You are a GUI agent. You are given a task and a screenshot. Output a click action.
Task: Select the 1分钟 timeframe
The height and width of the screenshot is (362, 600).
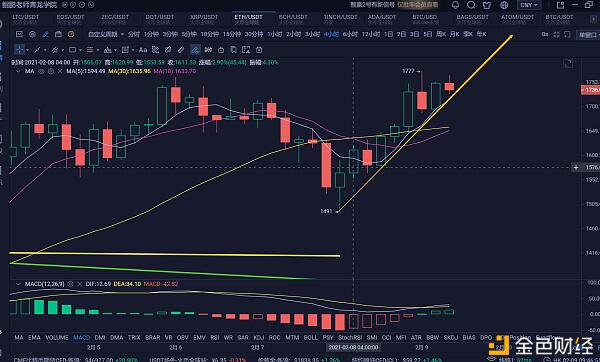151,34
